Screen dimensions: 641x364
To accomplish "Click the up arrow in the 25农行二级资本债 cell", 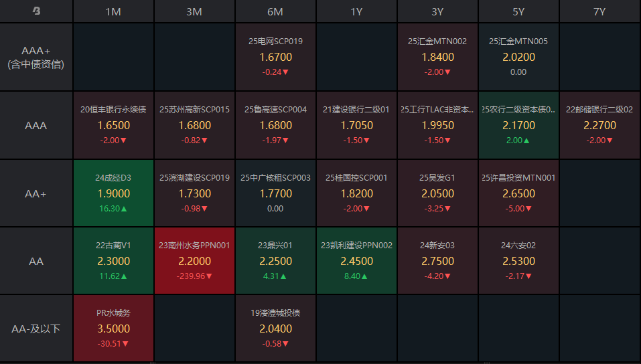I will point(527,141).
